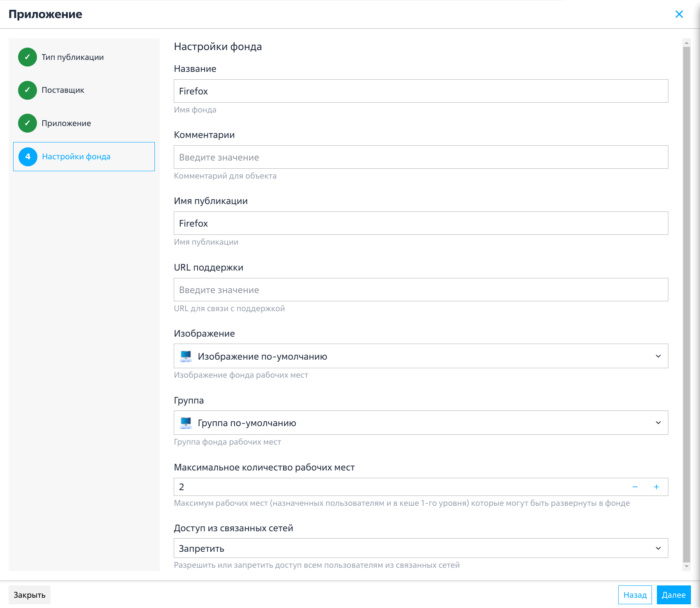700x608 pixels.
Task: Click the green checkmark beside Приложение step
Action: pos(28,123)
